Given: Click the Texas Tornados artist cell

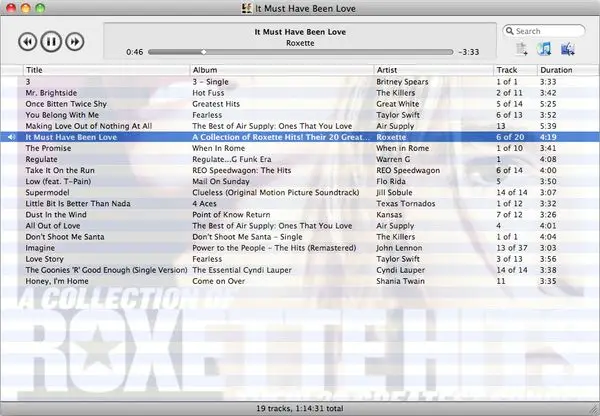Looking at the screenshot, I should click(406, 204).
